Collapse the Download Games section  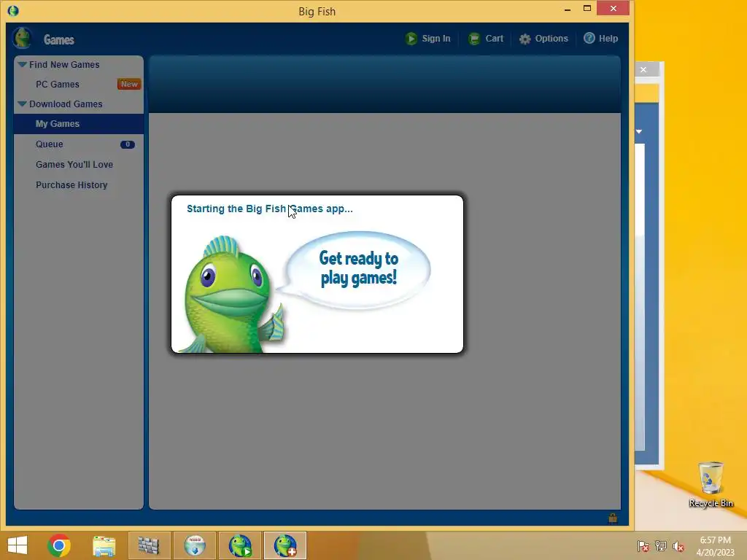point(22,104)
